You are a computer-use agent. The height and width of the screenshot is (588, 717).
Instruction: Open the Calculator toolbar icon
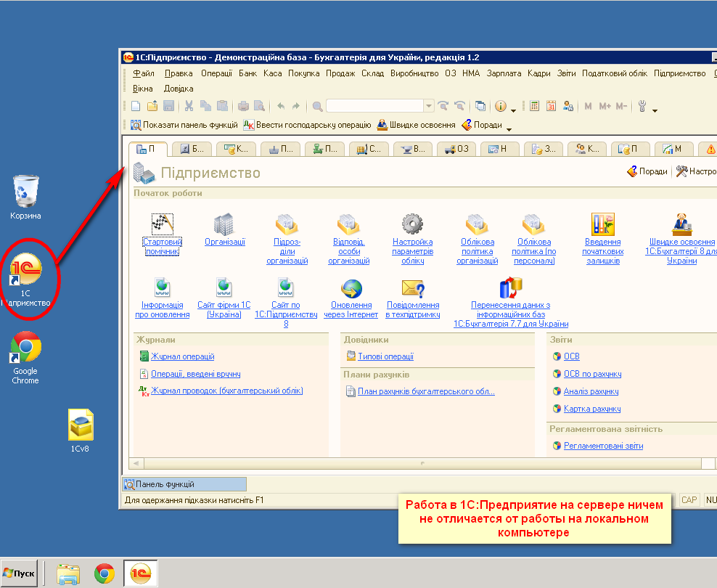coord(534,106)
